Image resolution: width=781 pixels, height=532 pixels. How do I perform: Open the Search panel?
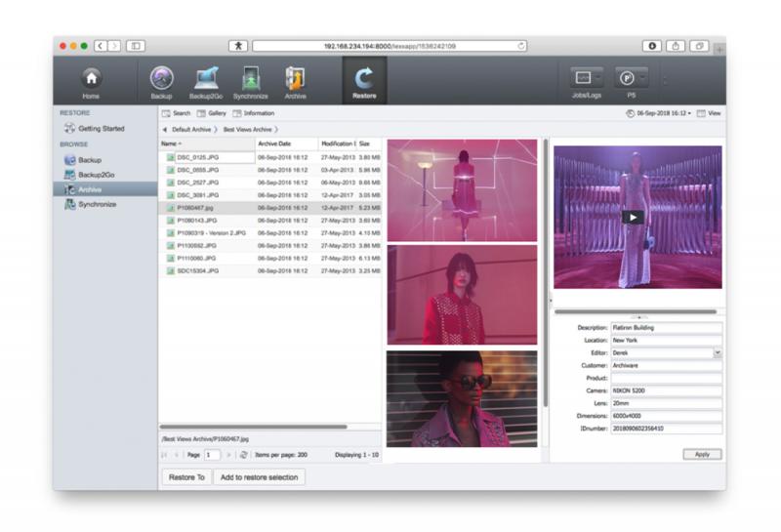(x=177, y=113)
